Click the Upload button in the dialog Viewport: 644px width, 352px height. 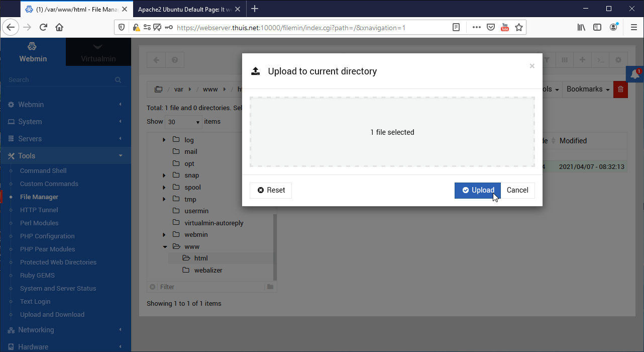click(x=477, y=190)
